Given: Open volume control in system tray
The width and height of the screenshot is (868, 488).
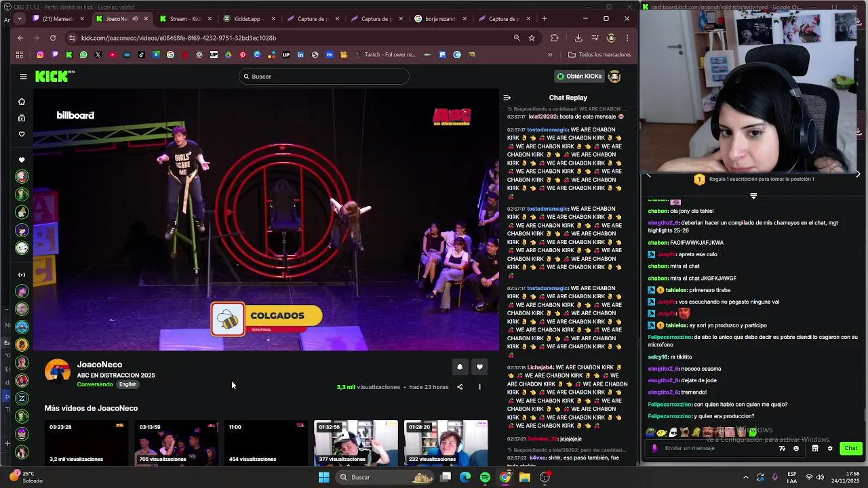Looking at the screenshot, I should click(820, 477).
